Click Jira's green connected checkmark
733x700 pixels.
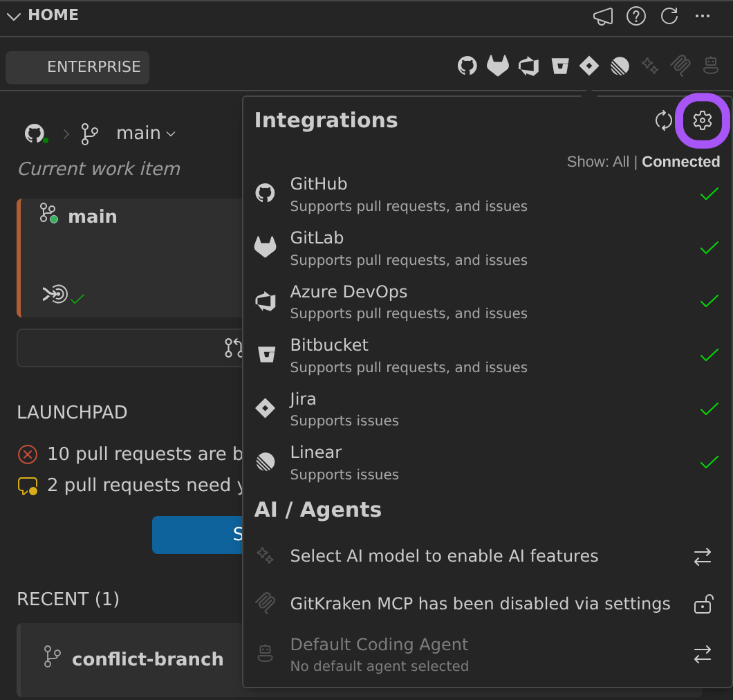709,409
